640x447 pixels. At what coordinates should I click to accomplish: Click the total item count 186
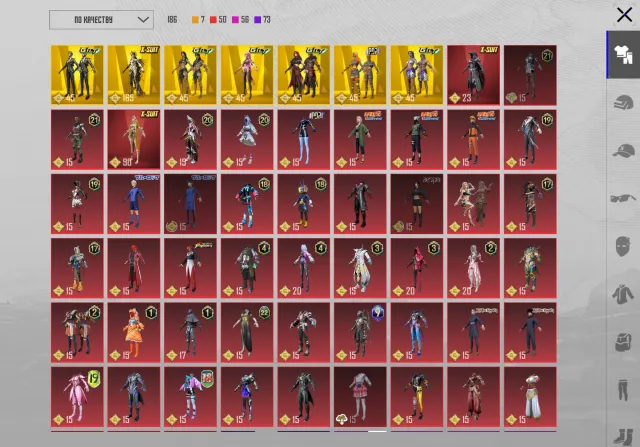point(172,20)
